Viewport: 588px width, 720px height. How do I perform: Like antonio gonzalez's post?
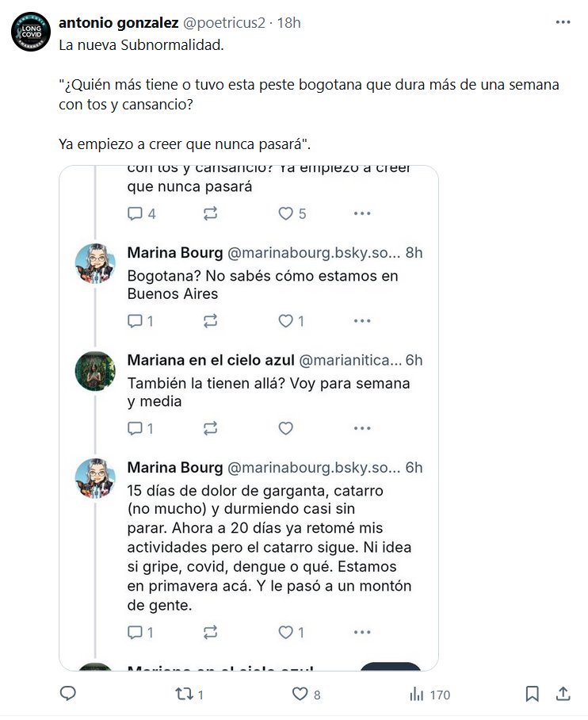coord(300,694)
